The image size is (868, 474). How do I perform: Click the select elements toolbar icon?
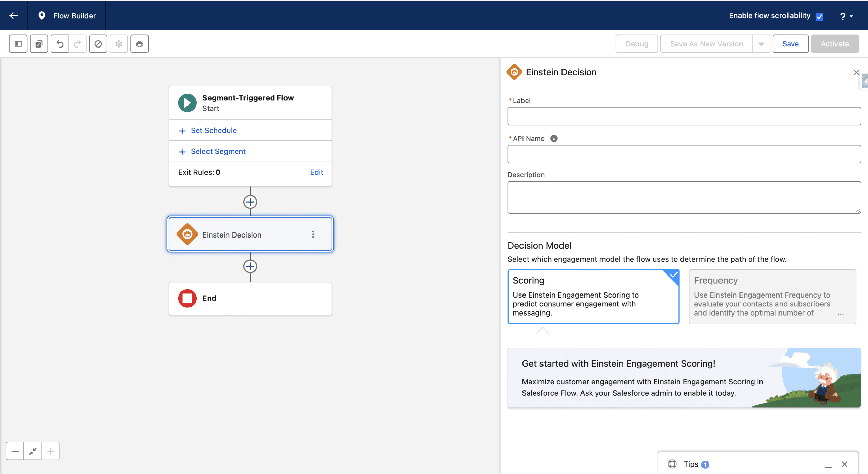point(39,44)
